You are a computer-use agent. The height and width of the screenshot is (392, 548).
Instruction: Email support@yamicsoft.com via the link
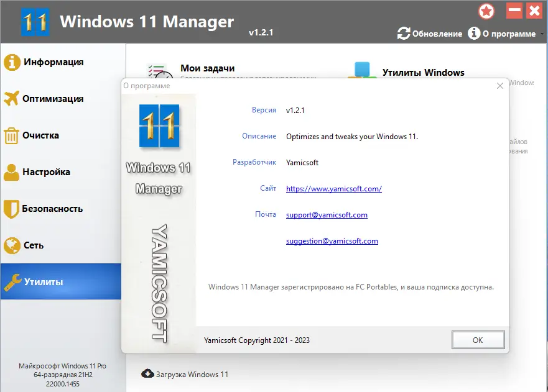[326, 214]
